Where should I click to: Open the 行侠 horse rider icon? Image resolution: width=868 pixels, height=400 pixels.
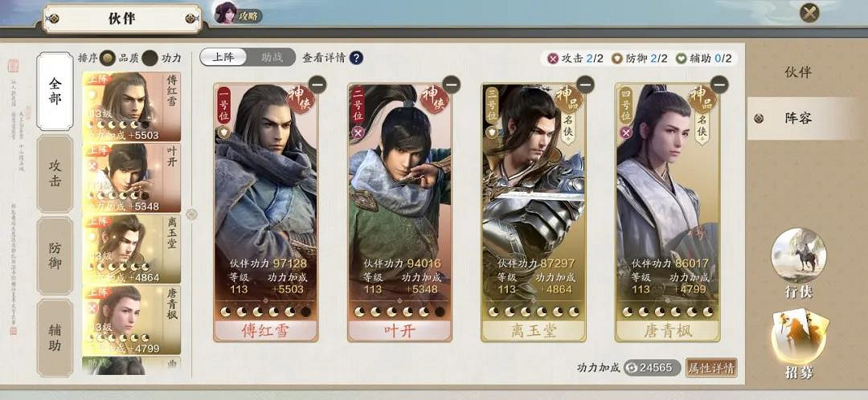coord(798,255)
